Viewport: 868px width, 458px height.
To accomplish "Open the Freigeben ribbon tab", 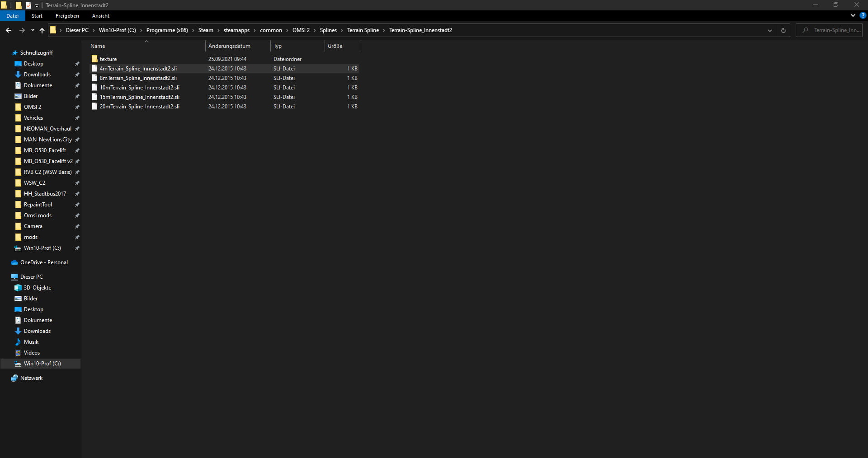I will [x=67, y=16].
